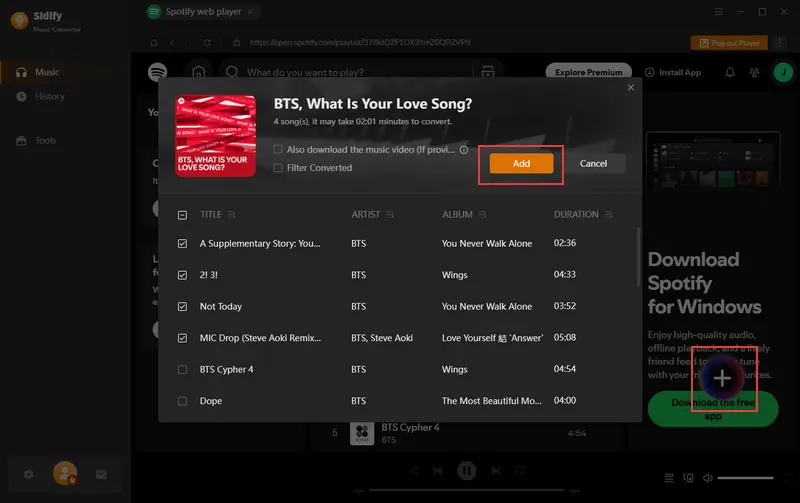The height and width of the screenshot is (503, 800).
Task: Go back with the left arrow icon
Action: [x=172, y=42]
